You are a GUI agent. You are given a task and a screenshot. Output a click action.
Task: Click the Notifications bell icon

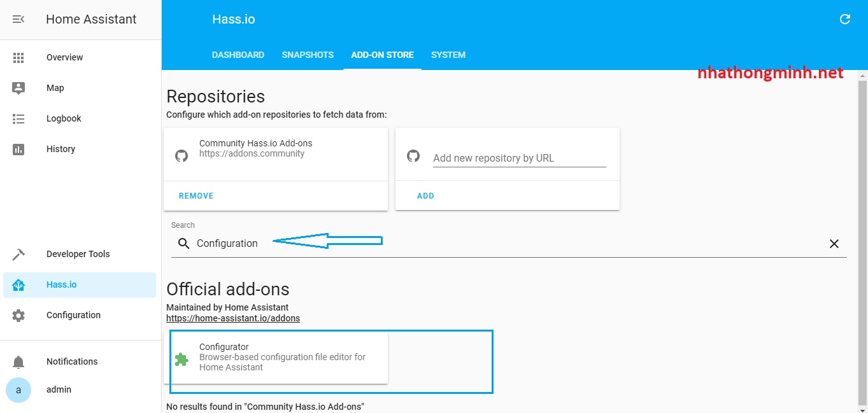18,362
